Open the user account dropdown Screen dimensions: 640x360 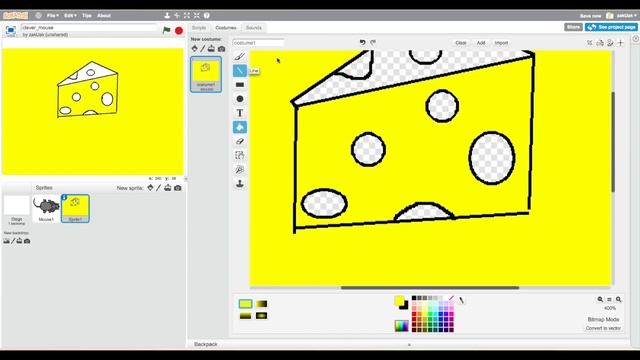point(626,16)
